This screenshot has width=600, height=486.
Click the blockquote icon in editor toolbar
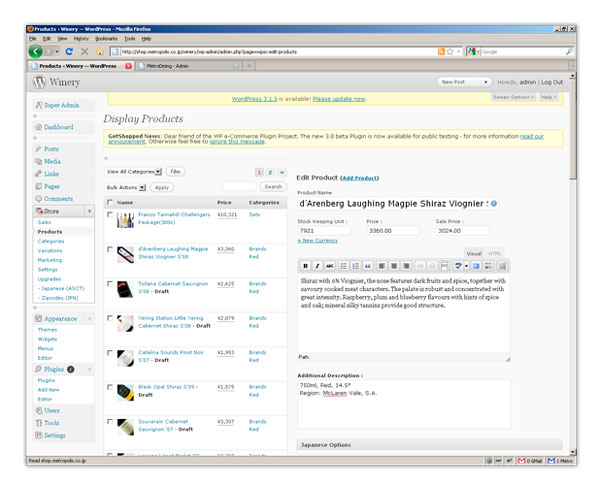point(368,265)
